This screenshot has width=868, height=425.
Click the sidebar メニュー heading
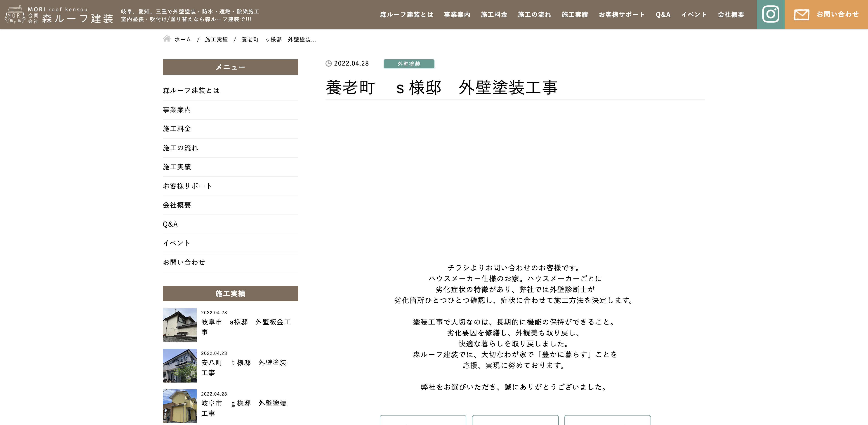click(231, 67)
